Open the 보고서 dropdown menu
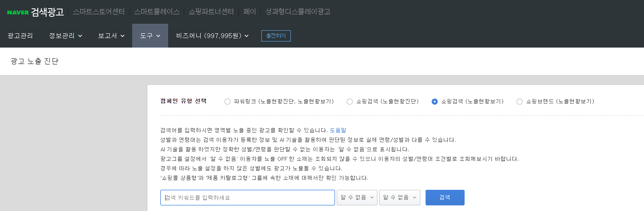Screen dimensions: 644x211 point(111,36)
